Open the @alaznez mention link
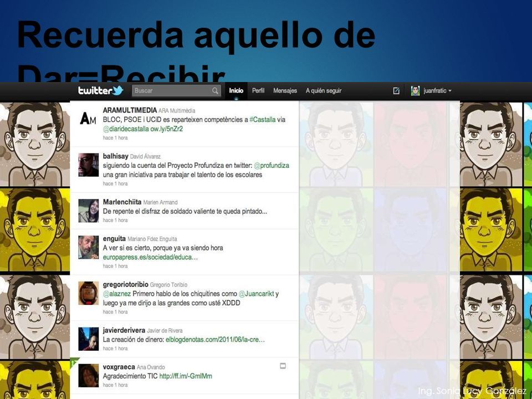The height and width of the screenshot is (399, 532). pos(117,294)
